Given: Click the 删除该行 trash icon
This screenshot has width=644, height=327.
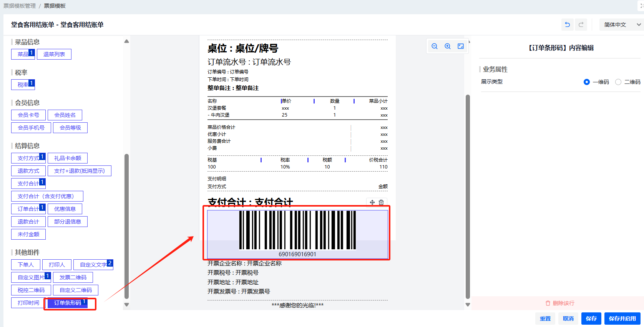Looking at the screenshot, I should pos(548,303).
